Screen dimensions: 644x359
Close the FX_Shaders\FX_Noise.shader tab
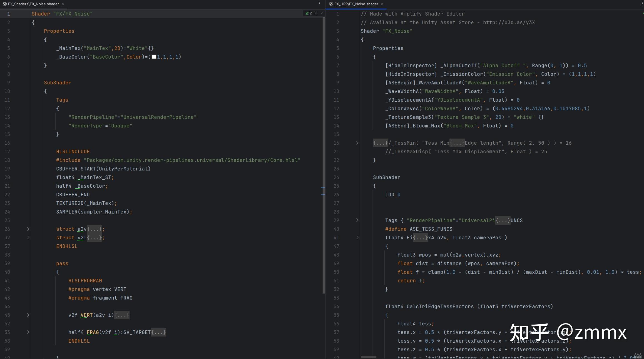[x=63, y=4]
